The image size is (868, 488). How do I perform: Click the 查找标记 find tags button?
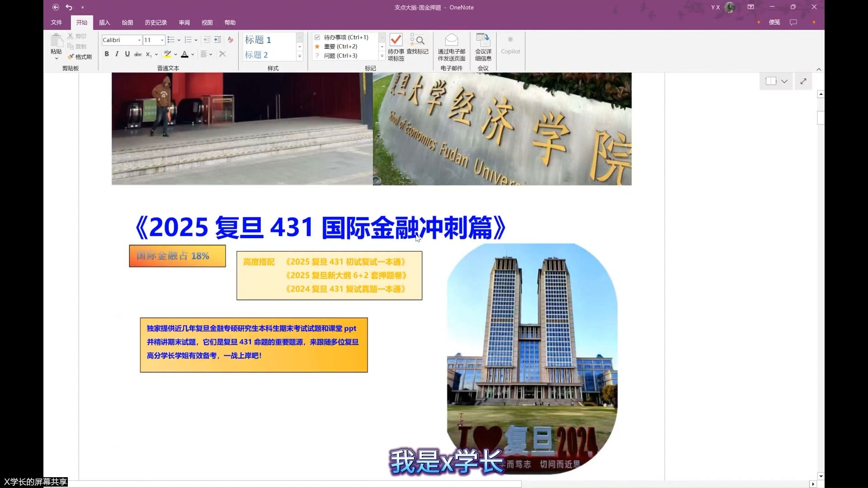pos(417,44)
